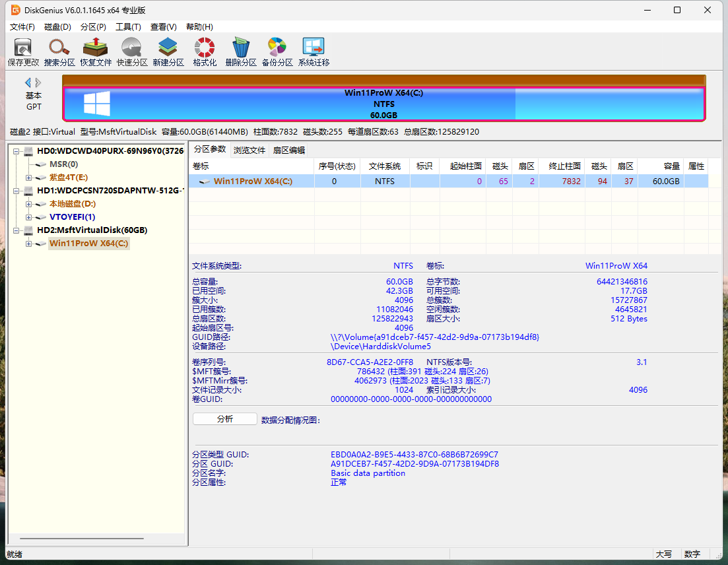Image resolution: width=728 pixels, height=565 pixels.
Task: Click the 就绪 status bar text
Action: click(15, 554)
